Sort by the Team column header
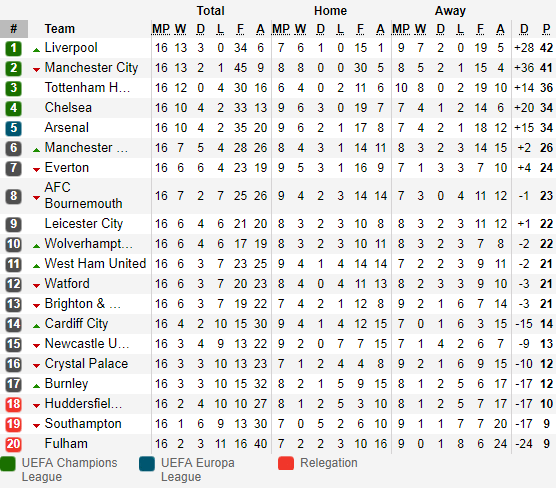Image resolution: width=556 pixels, height=488 pixels. tap(60, 29)
